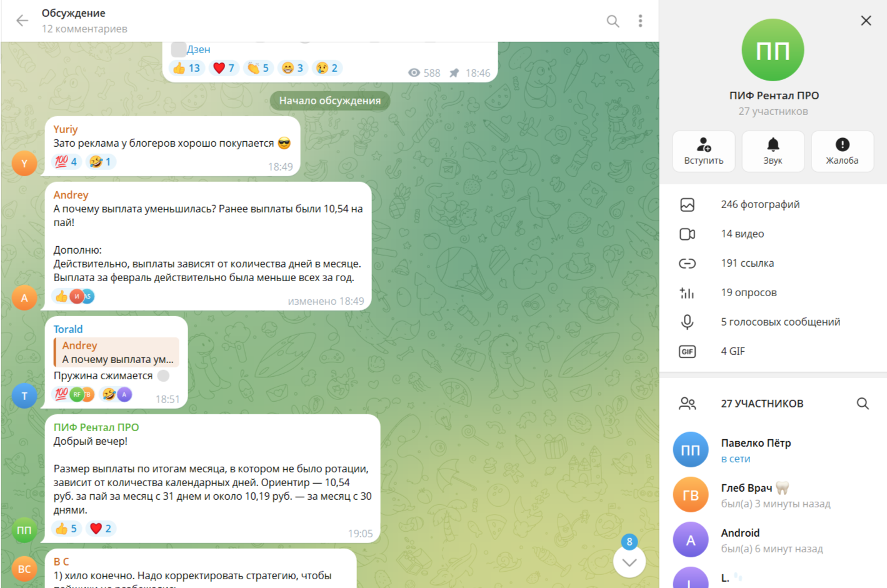Click the ГВ avatar of Глеб Врач
This screenshot has width=887, height=588.
(691, 495)
